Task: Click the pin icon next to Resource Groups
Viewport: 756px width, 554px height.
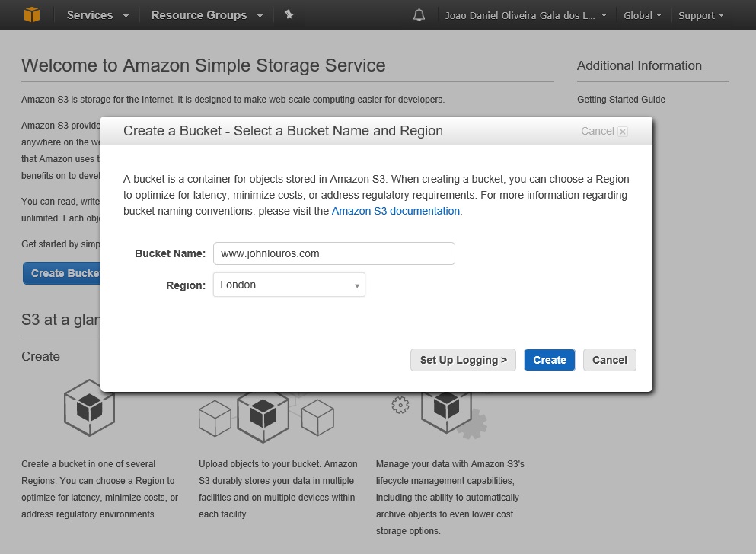Action: pyautogui.click(x=289, y=14)
